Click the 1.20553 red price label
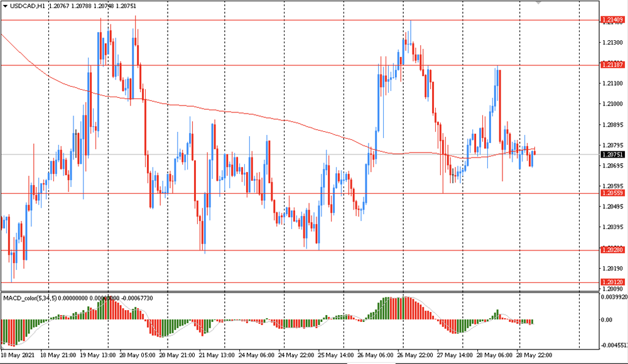The height and width of the screenshot is (364, 628). (x=612, y=193)
